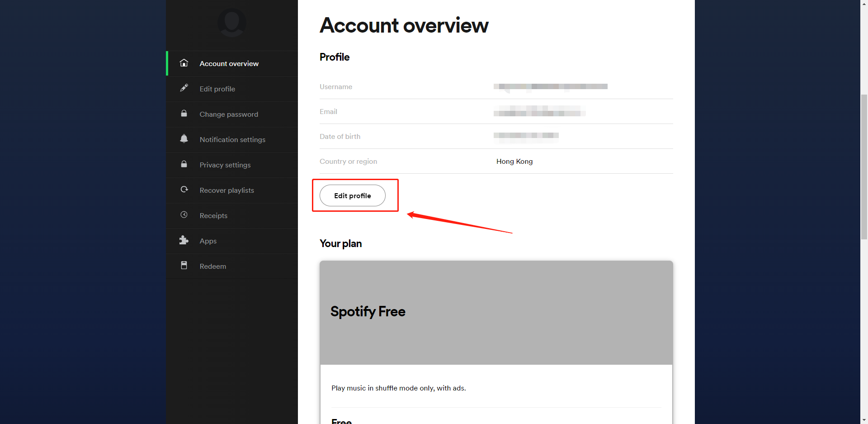Viewport: 868px width, 424px height.
Task: Click the puzzle piece icon for Apps
Action: tap(184, 240)
